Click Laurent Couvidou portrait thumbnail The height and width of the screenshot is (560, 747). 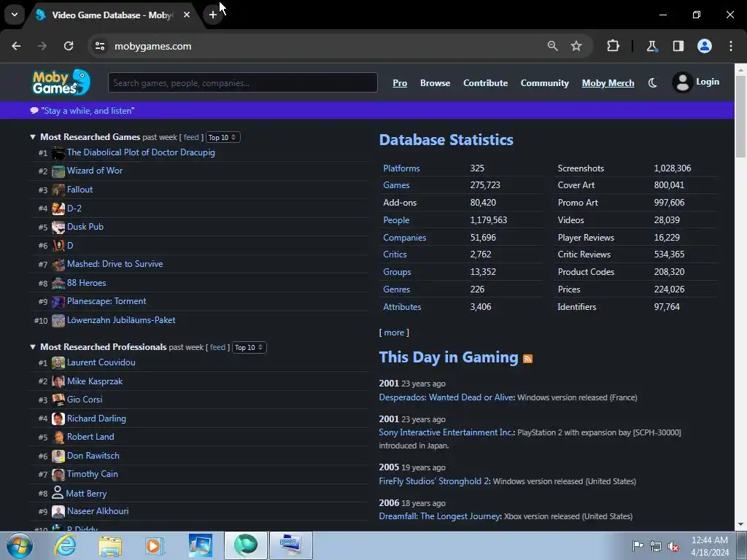[x=58, y=363]
